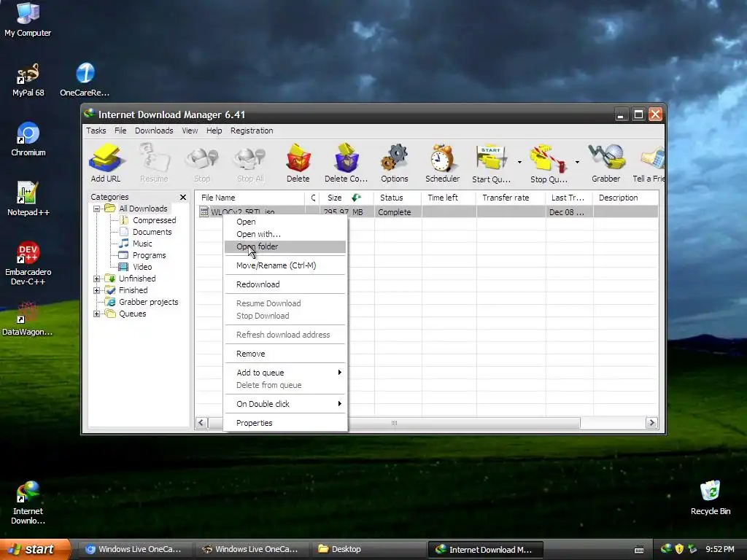Open Internet Download Manager desktop shortcut
The width and height of the screenshot is (747, 560).
(28, 502)
